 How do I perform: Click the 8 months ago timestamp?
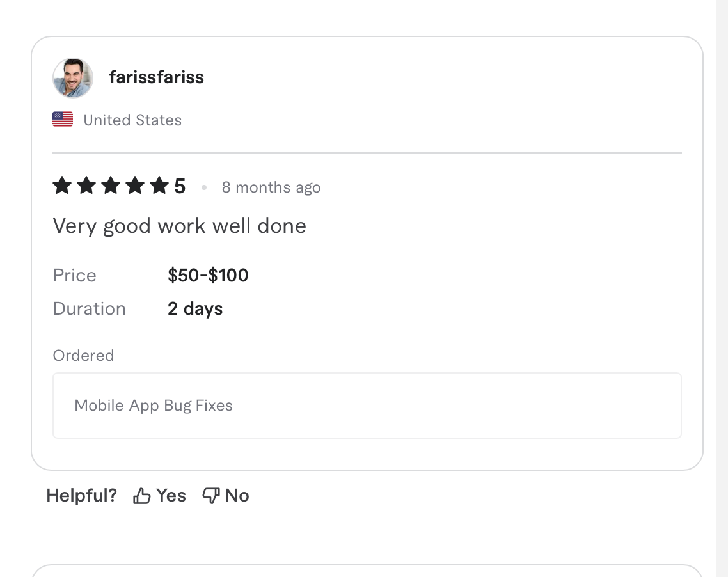[x=271, y=187]
